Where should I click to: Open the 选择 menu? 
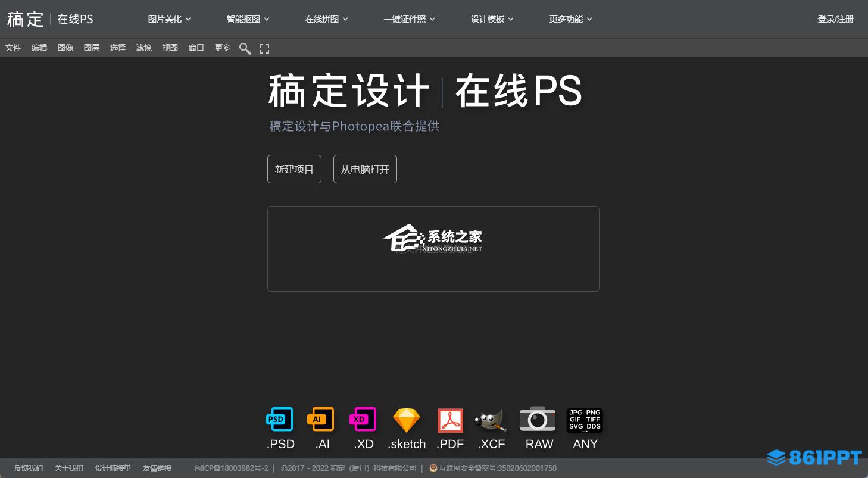[118, 48]
